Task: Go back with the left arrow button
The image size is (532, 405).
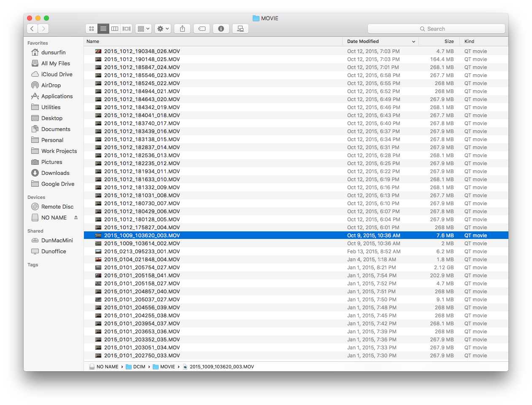Action: 32,29
